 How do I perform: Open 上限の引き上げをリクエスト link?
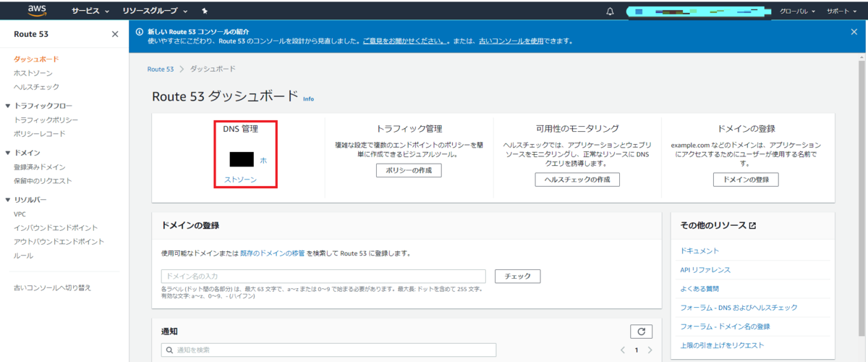point(722,345)
